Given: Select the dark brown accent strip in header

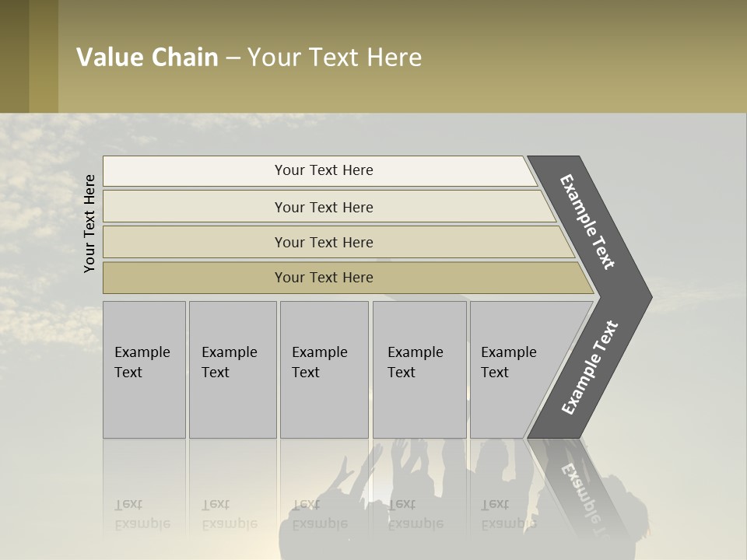Looking at the screenshot, I should (14, 57).
